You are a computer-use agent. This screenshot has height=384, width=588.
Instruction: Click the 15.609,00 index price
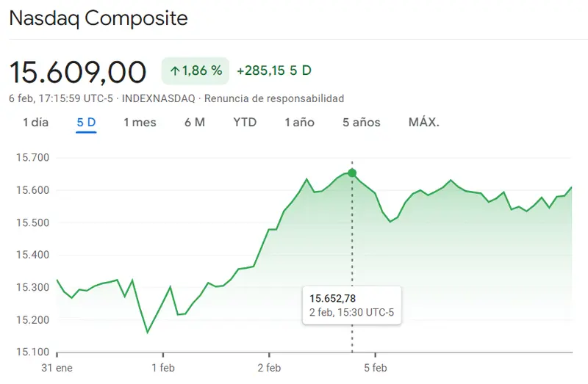point(78,72)
